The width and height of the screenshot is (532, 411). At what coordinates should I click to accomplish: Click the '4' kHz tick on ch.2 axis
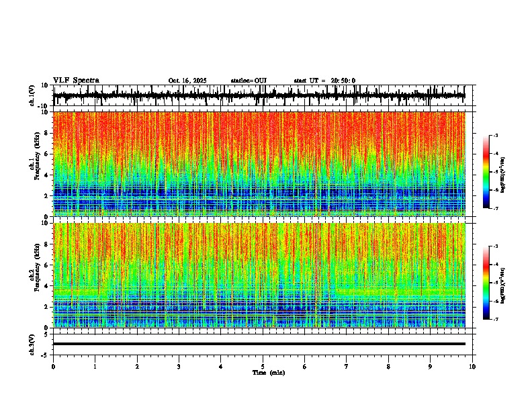[x=47, y=286]
